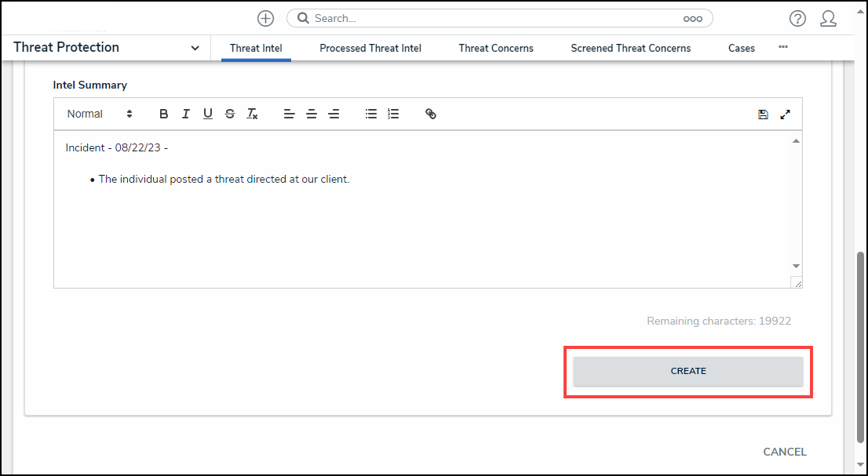Expand editor to full screen
The image size is (868, 476).
(x=785, y=114)
